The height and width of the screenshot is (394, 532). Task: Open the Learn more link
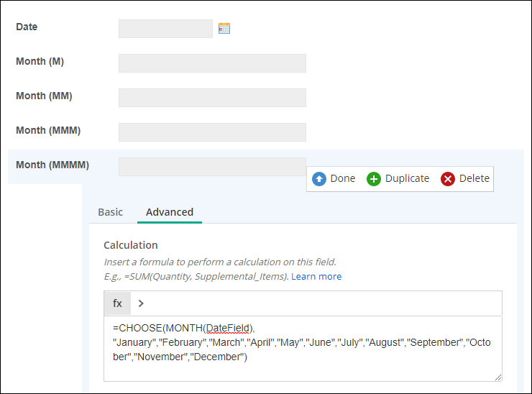click(316, 277)
